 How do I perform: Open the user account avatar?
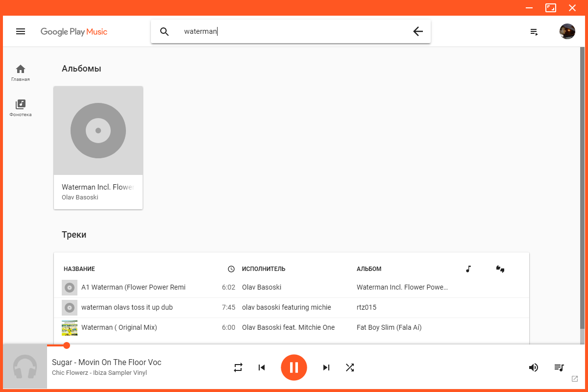coord(567,31)
